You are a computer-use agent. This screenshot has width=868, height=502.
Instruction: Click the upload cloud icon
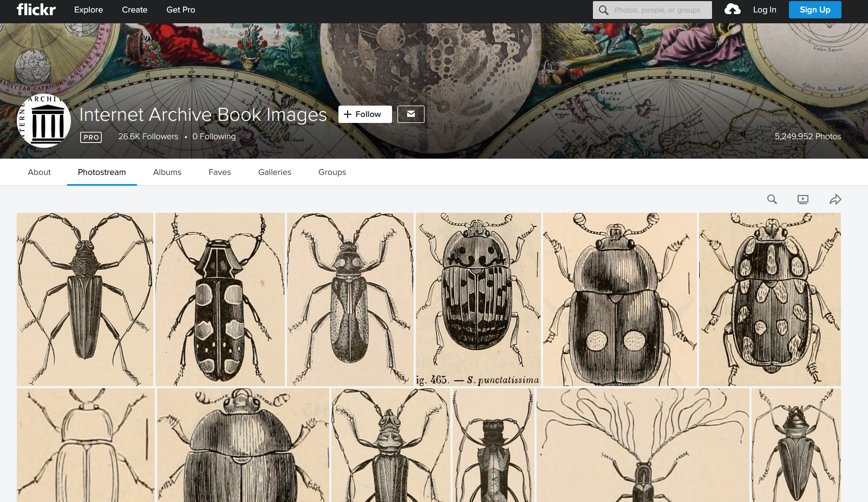[732, 9]
